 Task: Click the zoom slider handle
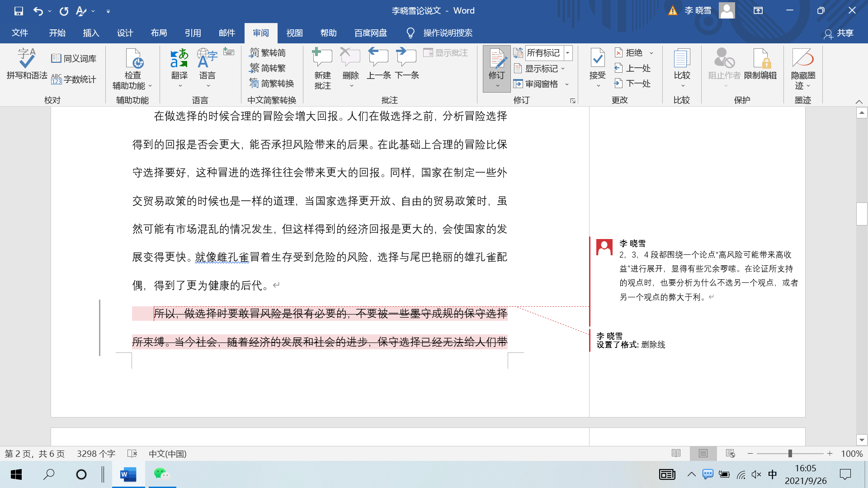point(790,453)
